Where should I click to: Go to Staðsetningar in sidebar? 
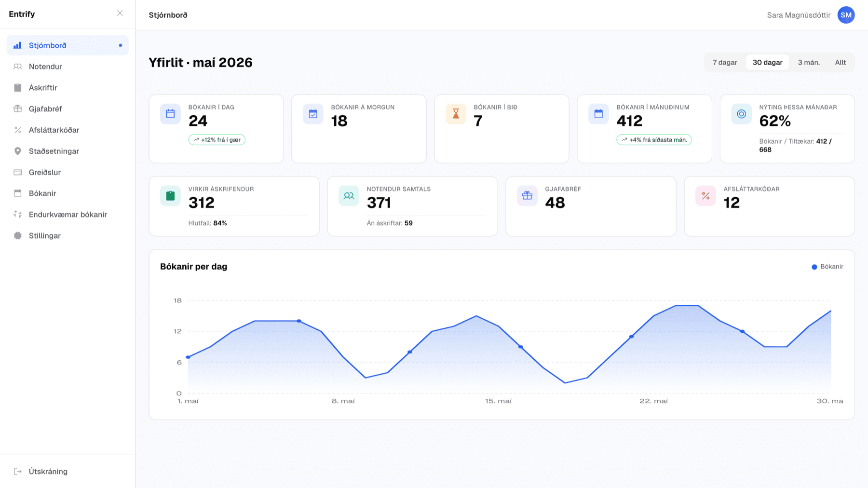click(68, 151)
